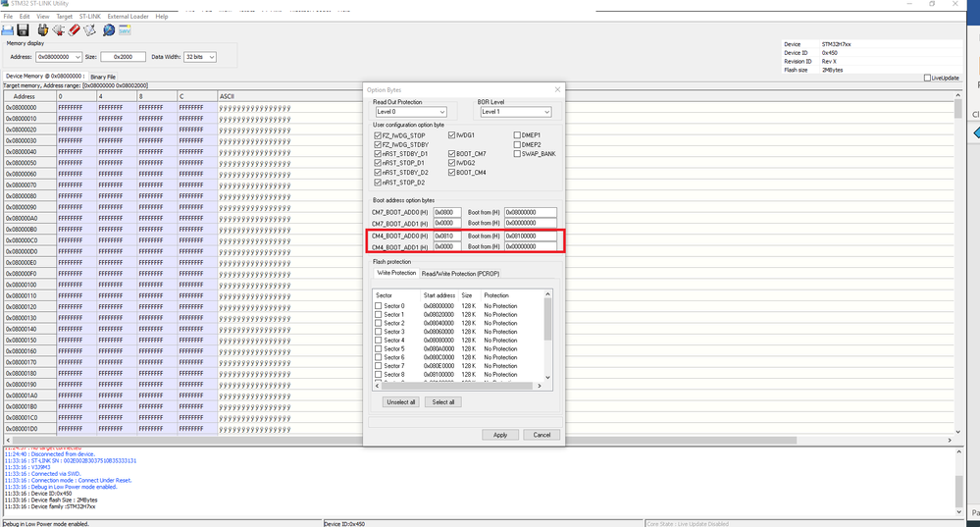
Task: Open the ST-LINK menu
Action: [x=90, y=17]
